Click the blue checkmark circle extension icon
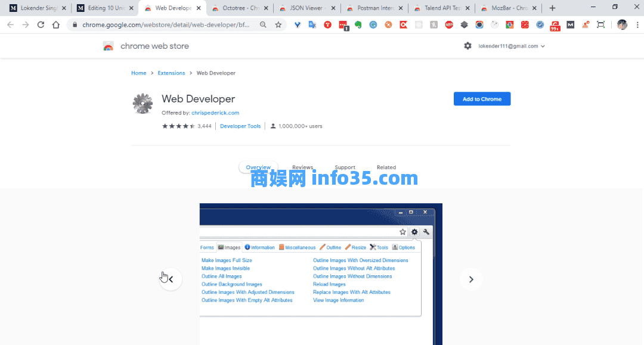The height and width of the screenshot is (345, 644). [540, 25]
